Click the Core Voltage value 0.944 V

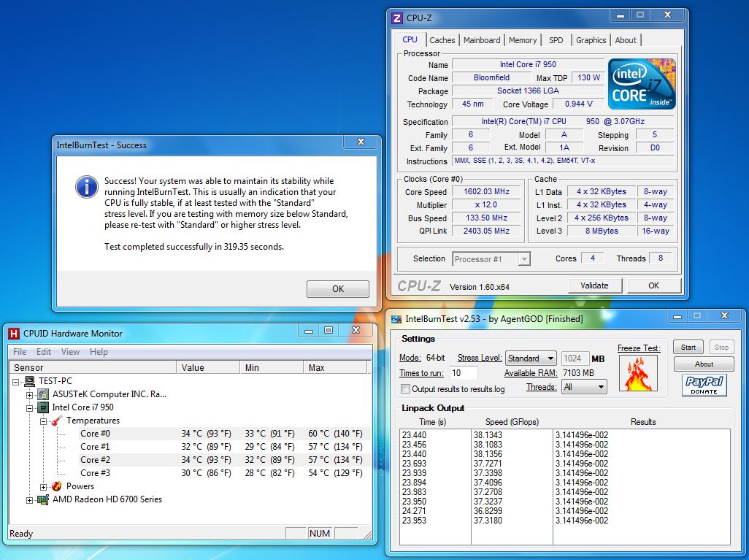click(578, 104)
